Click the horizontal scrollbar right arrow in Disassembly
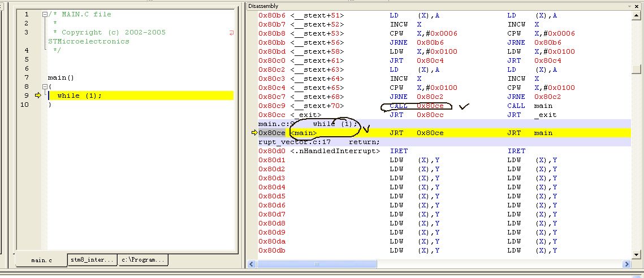The height and width of the screenshot is (278, 644). pyautogui.click(x=626, y=264)
